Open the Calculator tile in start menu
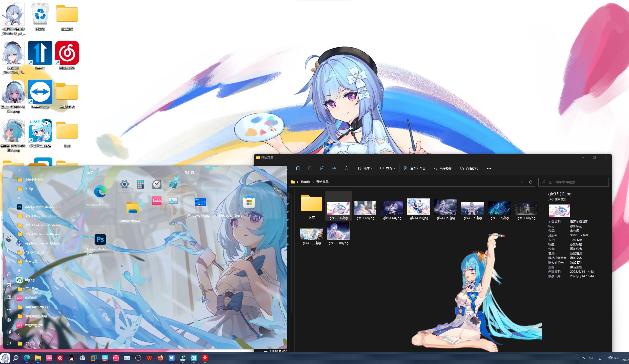 [x=140, y=184]
